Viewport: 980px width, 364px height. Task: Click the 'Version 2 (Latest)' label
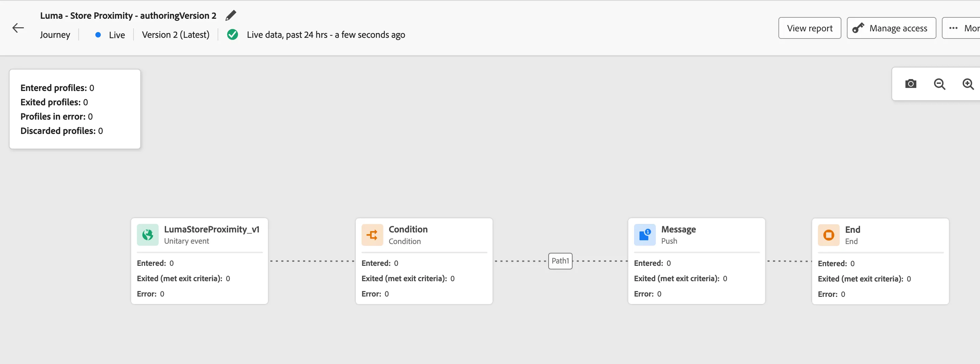click(x=176, y=35)
